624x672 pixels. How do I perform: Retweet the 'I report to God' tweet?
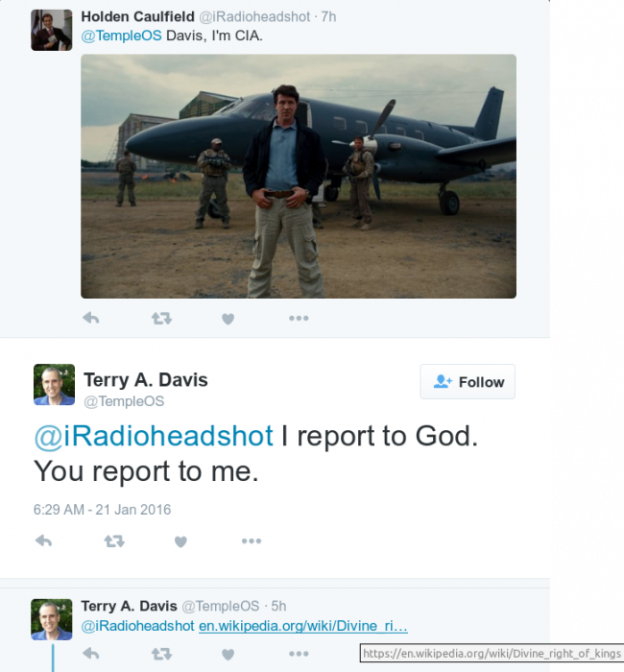point(114,540)
